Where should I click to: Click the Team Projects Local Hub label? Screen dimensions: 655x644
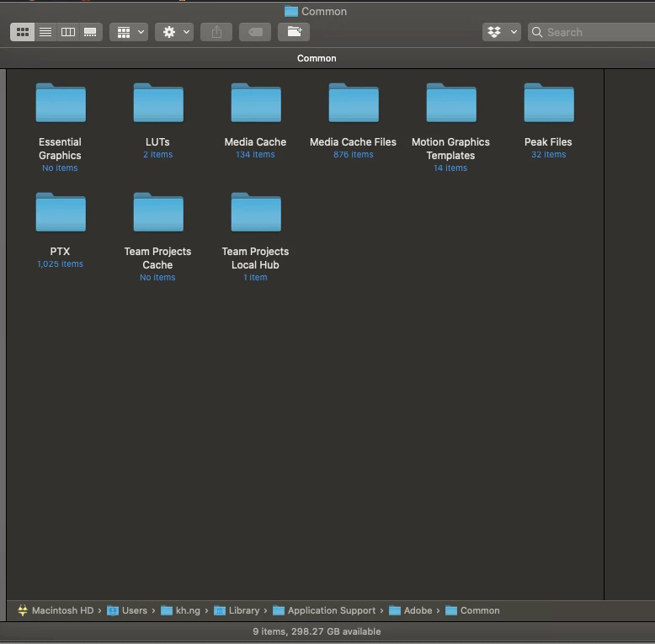[255, 258]
